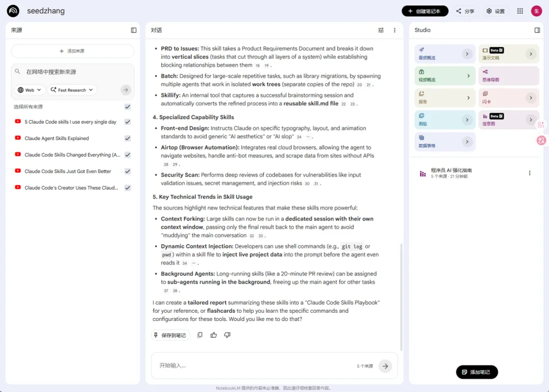Uncheck Claude Code Skills Just Got Even Better
The height and width of the screenshot is (392, 549).
(x=128, y=171)
